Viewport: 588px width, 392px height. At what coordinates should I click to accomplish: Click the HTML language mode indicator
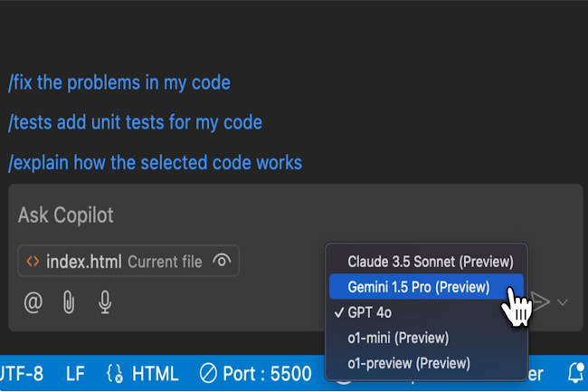pos(142,373)
